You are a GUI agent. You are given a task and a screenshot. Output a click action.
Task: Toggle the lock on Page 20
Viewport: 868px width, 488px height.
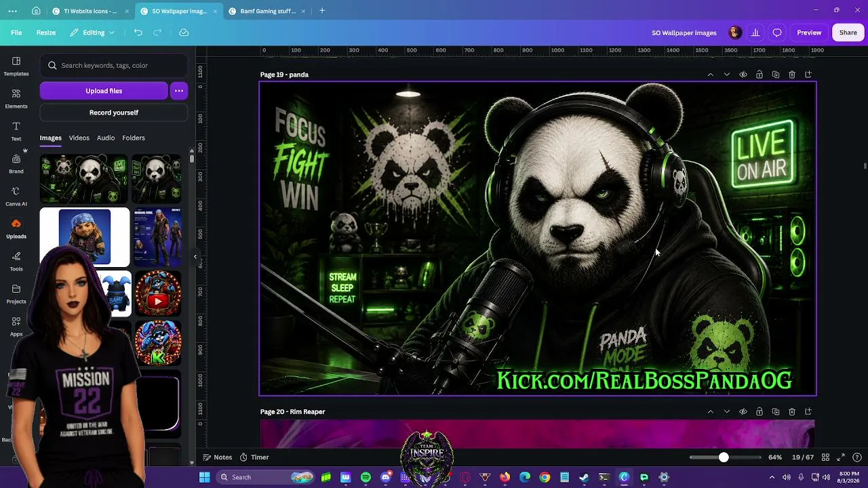coord(759,411)
